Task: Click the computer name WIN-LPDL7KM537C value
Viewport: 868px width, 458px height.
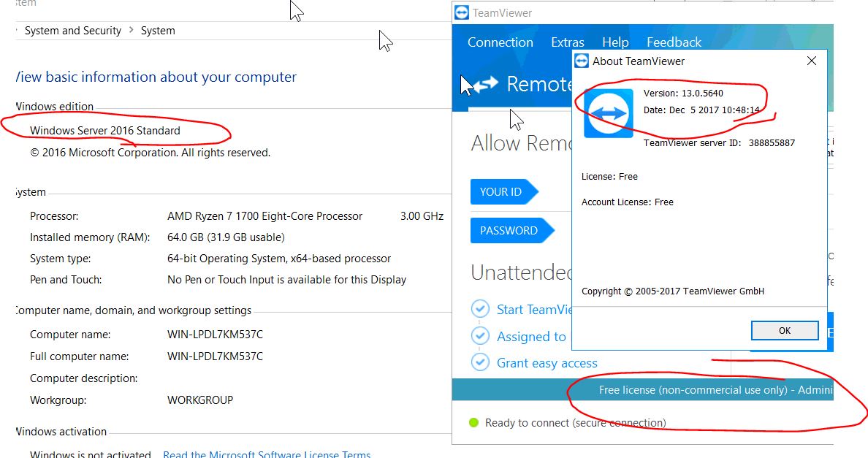Action: click(215, 335)
